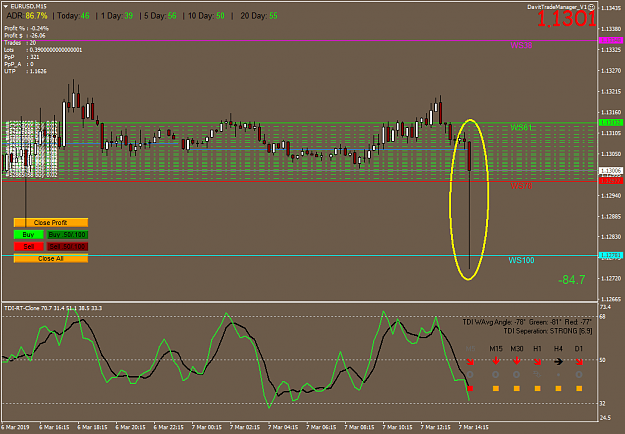Click the green -84.7 value

[x=572, y=280]
